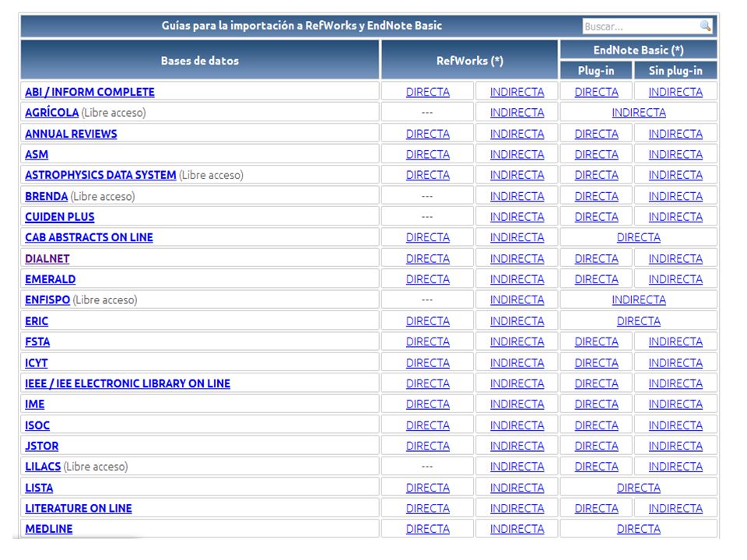
Task: Open the MEDLINE database link
Action: pyautogui.click(x=48, y=529)
